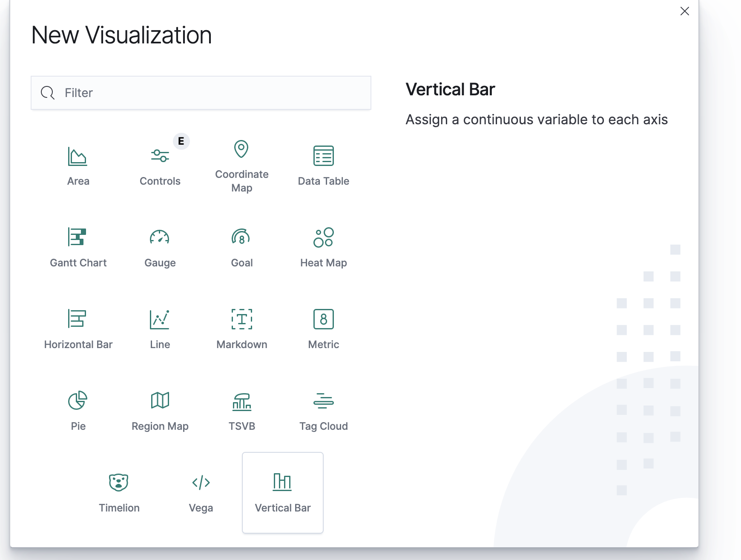Close the New Visualization dialog
This screenshot has height=560, width=741.
(684, 11)
